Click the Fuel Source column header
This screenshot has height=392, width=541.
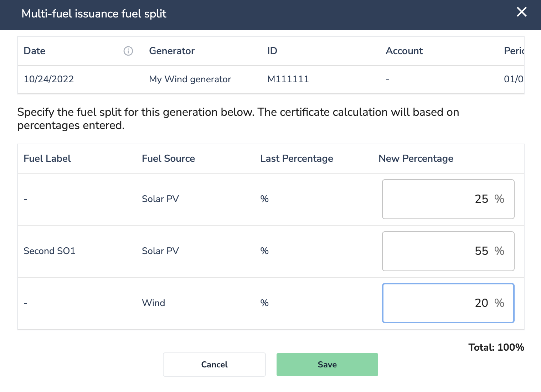168,159
